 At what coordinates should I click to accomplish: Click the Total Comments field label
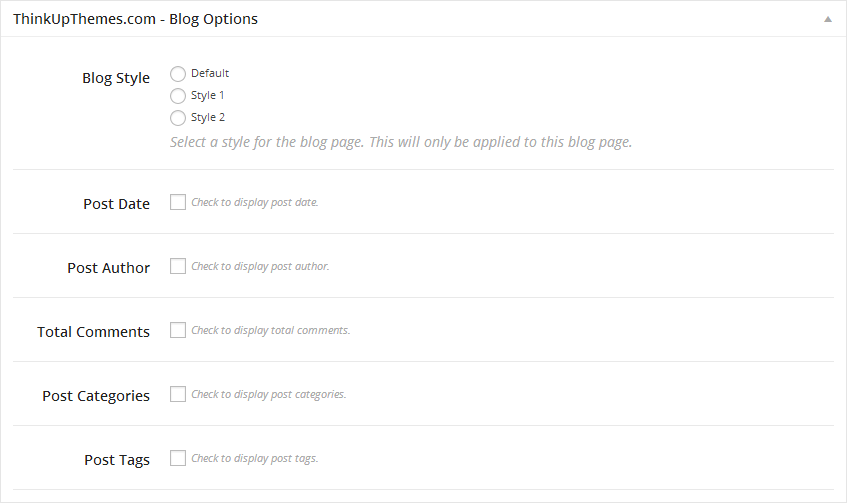coord(93,332)
